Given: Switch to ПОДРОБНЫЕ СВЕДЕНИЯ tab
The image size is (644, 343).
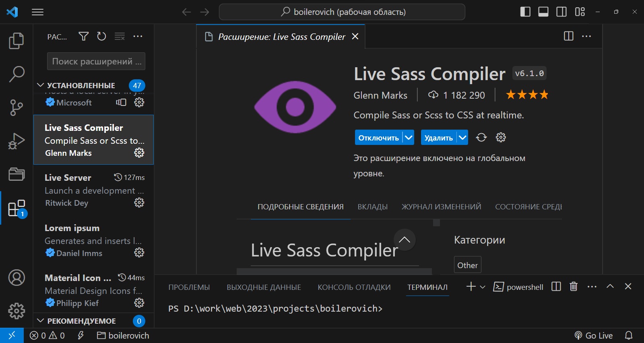Looking at the screenshot, I should pos(301,207).
